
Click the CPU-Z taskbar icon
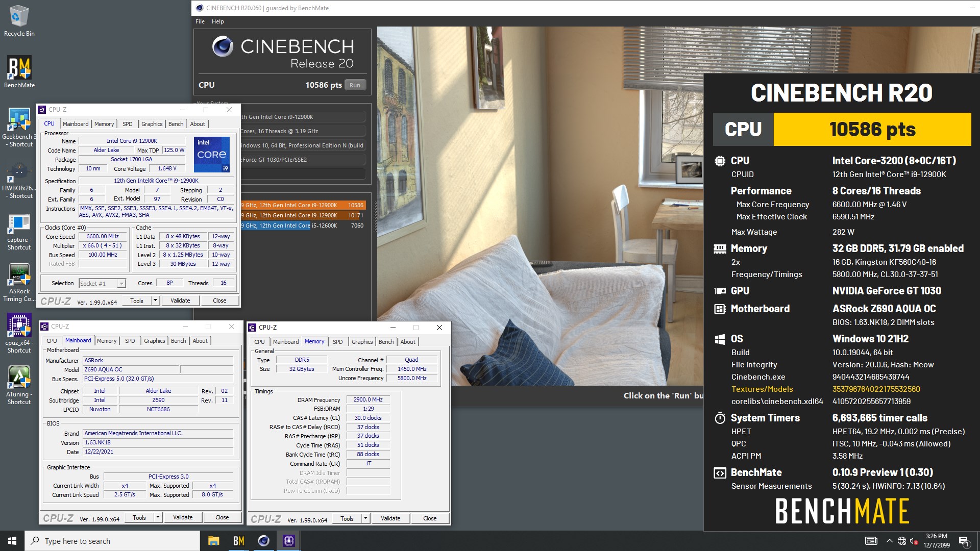coord(288,541)
